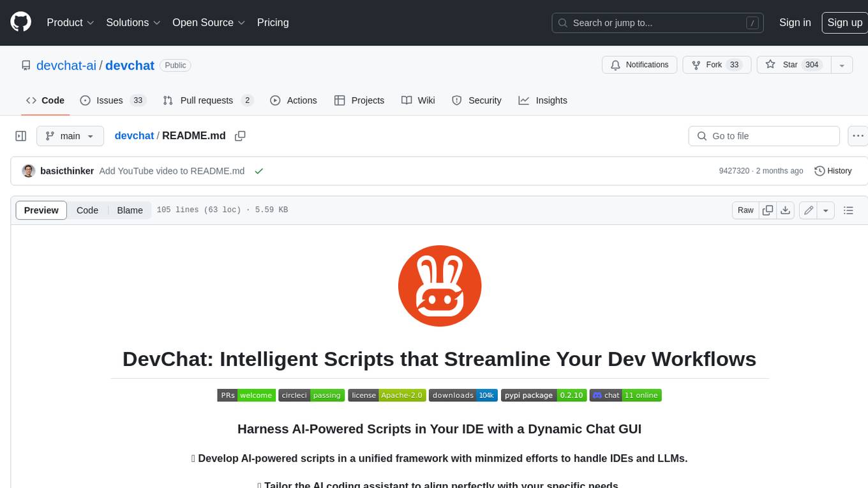The image size is (868, 488).
Task: Select the Preview view toggle
Action: [x=41, y=210]
